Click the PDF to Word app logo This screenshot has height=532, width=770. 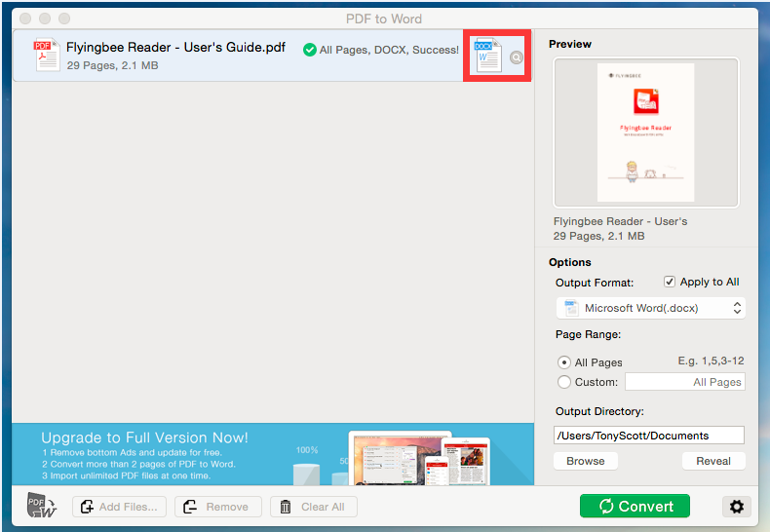point(41,506)
